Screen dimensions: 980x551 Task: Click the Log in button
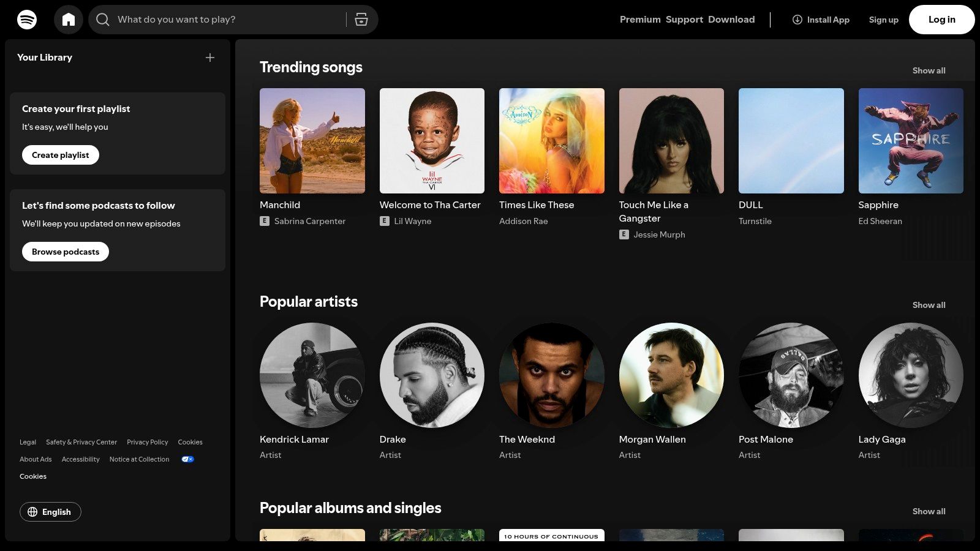point(942,20)
